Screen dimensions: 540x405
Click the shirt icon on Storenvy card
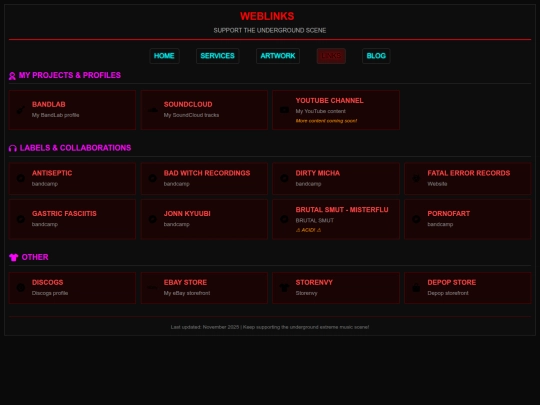pyautogui.click(x=284, y=288)
